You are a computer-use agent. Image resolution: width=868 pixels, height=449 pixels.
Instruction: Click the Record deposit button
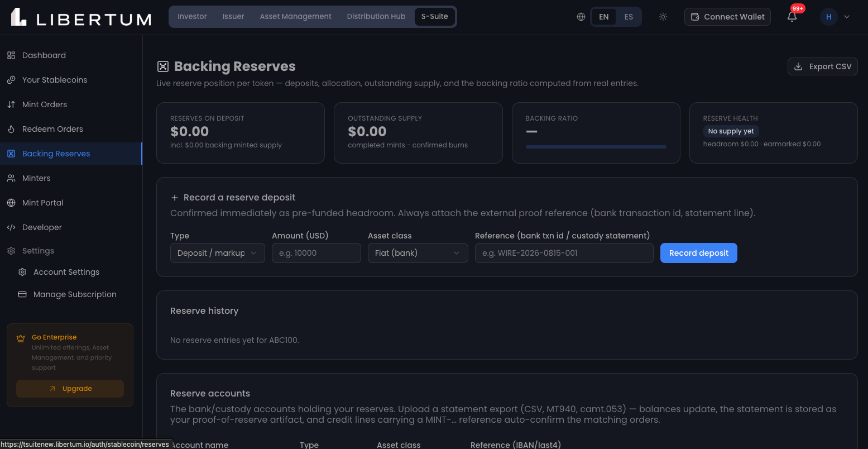point(699,253)
